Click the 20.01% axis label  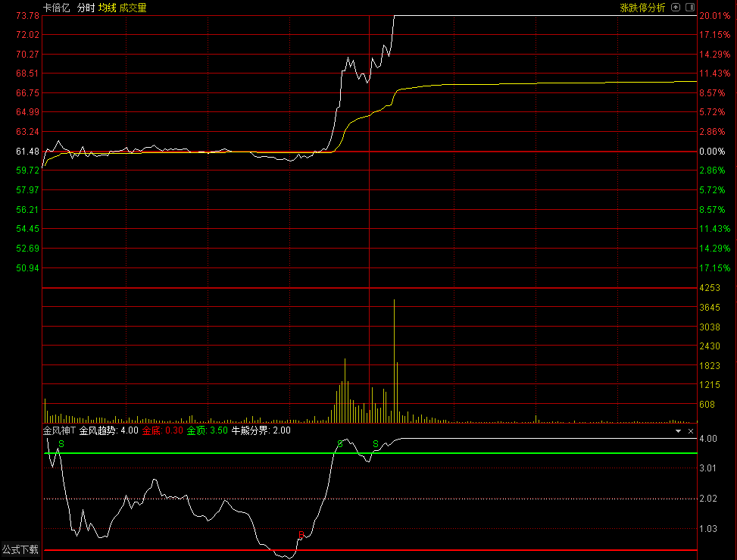(x=714, y=15)
